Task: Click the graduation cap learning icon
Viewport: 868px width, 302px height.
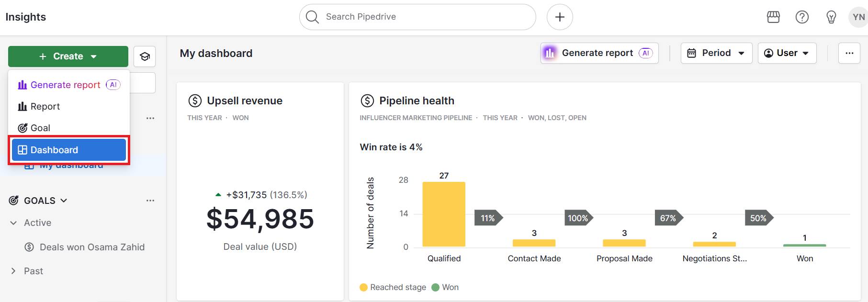Action: pyautogui.click(x=145, y=56)
